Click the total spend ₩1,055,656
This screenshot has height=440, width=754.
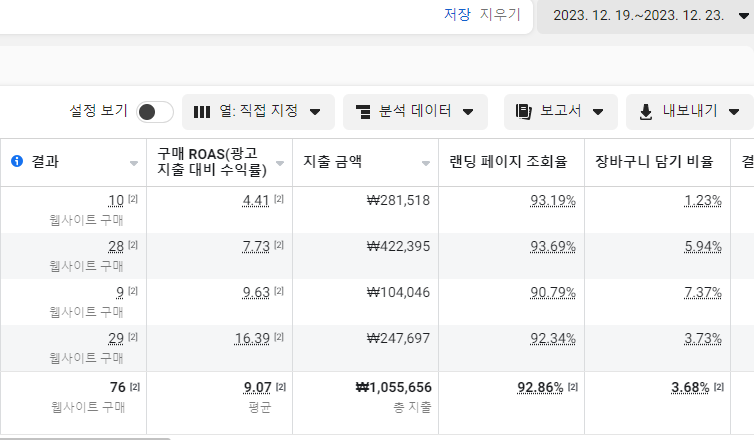[393, 387]
